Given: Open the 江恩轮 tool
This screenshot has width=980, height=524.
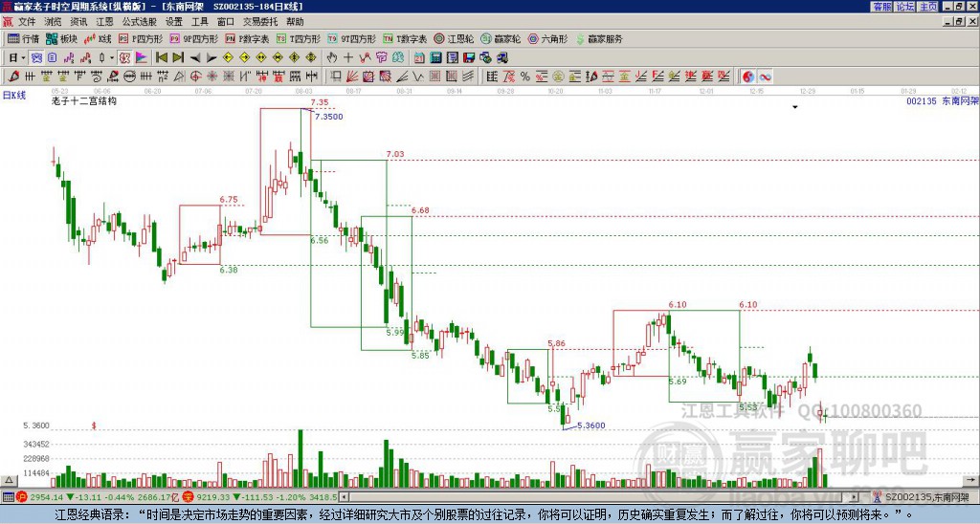Looking at the screenshot, I should [455, 38].
